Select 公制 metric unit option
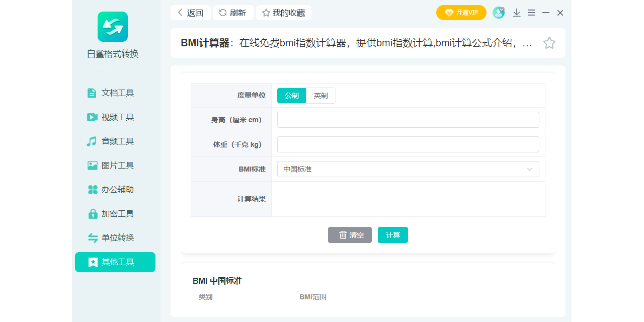Screen dimensions: 644x322 click(292, 96)
